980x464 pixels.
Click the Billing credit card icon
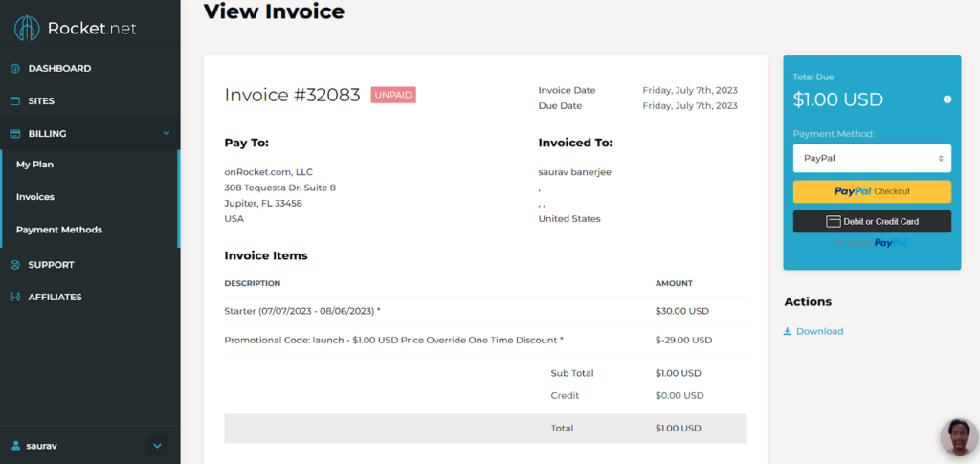pos(15,134)
